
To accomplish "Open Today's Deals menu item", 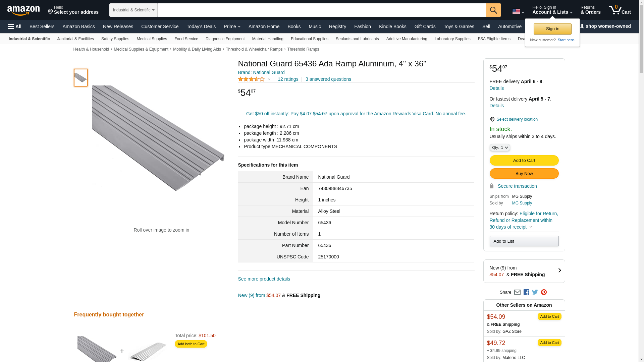I will (201, 26).
